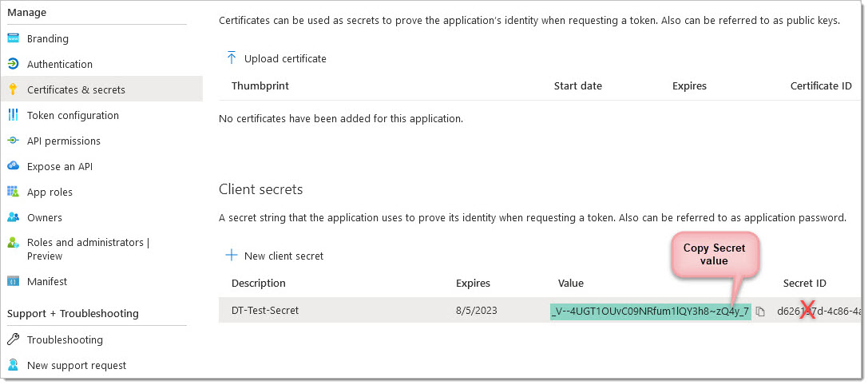Image resolution: width=868 pixels, height=385 pixels.
Task: Click the Branding icon in sidebar
Action: [x=14, y=39]
